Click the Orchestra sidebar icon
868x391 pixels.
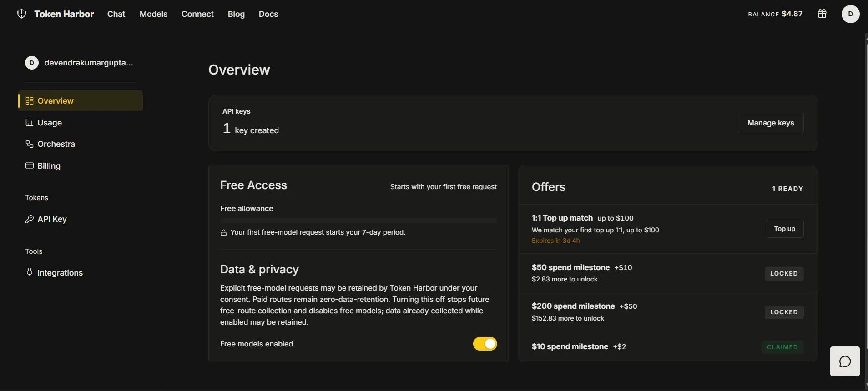[x=30, y=144]
